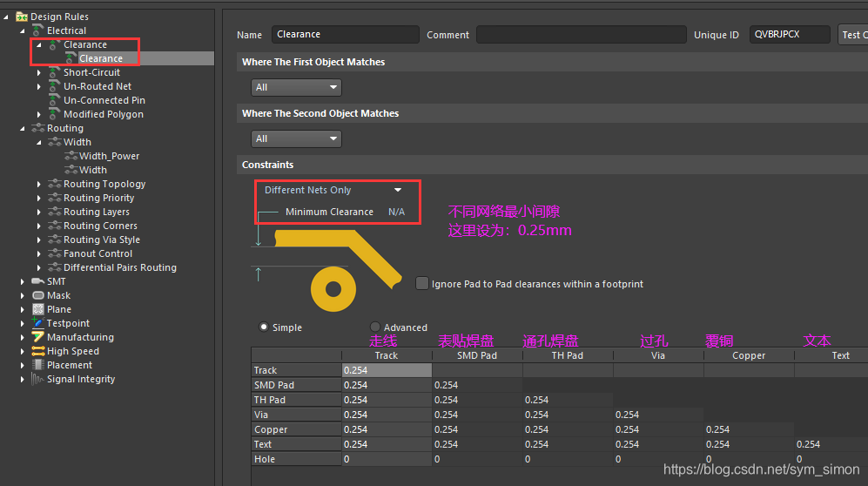The image size is (868, 486).
Task: Click the Test button beside Unique ID
Action: pos(851,35)
